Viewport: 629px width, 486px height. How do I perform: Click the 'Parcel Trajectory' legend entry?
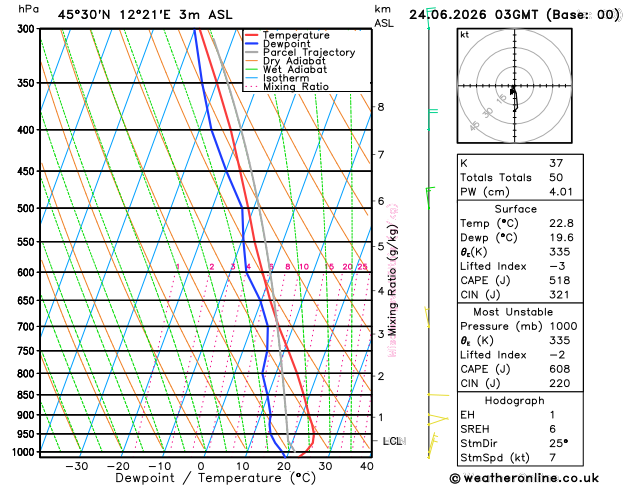[300, 53]
